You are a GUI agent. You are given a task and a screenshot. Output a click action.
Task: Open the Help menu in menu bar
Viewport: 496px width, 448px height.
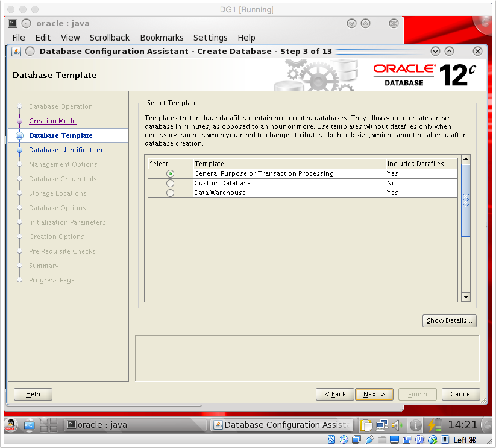tap(246, 38)
